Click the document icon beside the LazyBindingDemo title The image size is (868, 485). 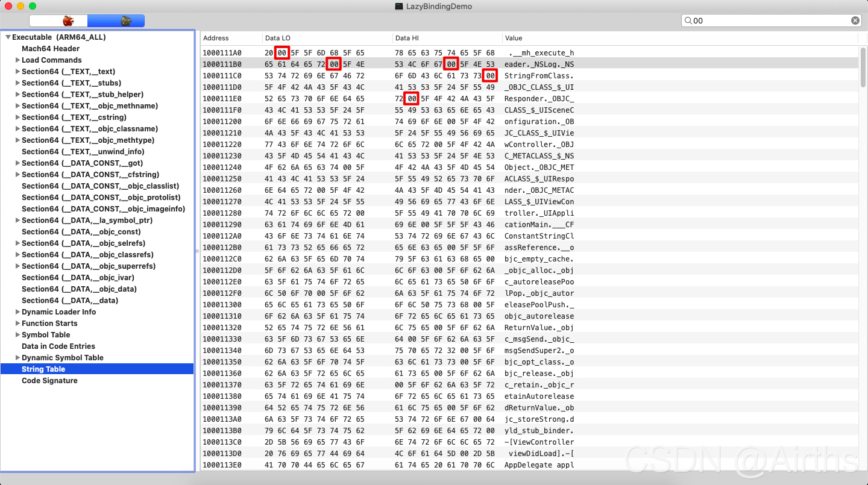(x=398, y=6)
